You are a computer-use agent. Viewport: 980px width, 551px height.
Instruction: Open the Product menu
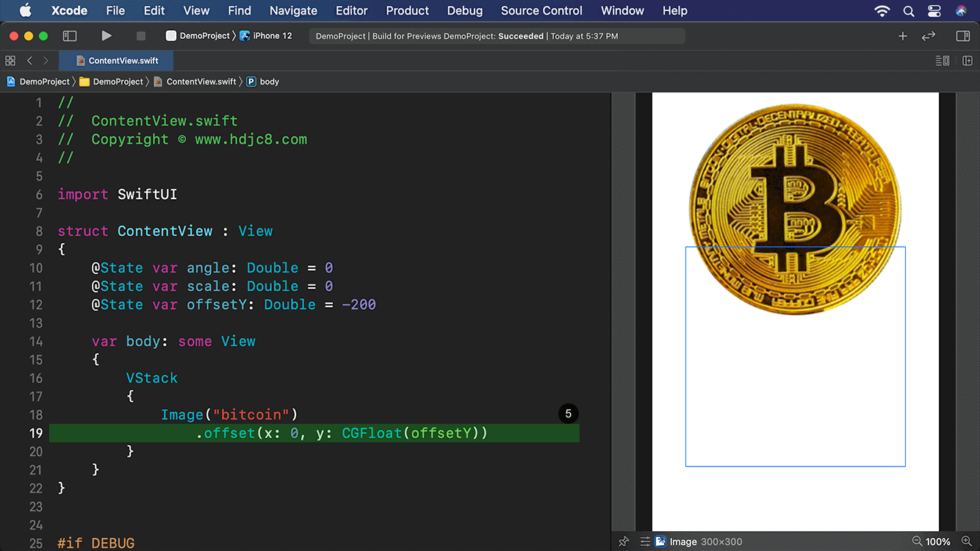point(407,10)
